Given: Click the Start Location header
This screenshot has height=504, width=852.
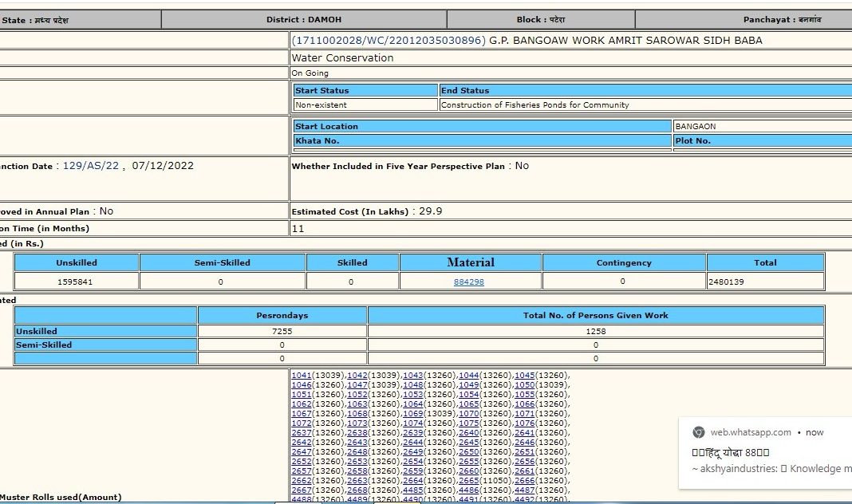Looking at the screenshot, I should [483, 126].
